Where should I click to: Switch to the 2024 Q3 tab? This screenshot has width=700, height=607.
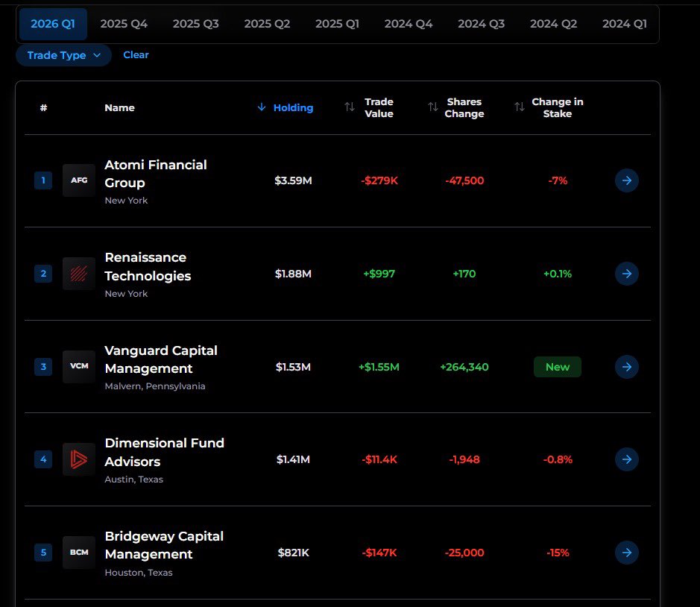481,24
